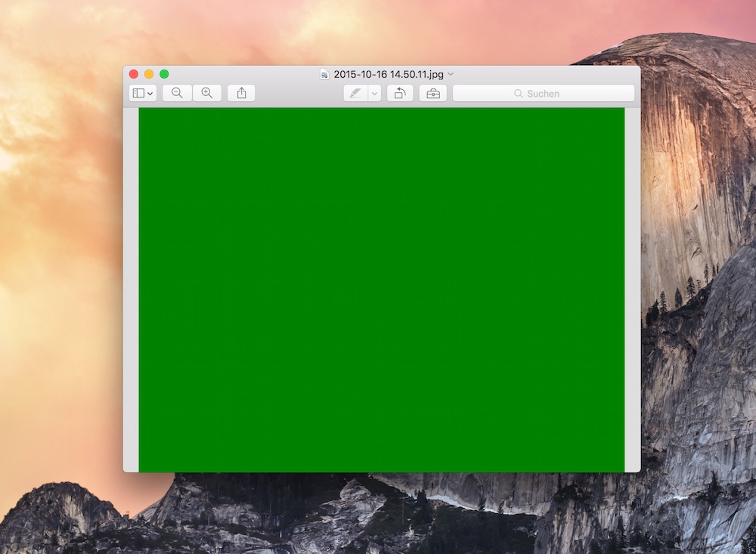Close the Preview window with red button
The width and height of the screenshot is (756, 554).
(134, 74)
